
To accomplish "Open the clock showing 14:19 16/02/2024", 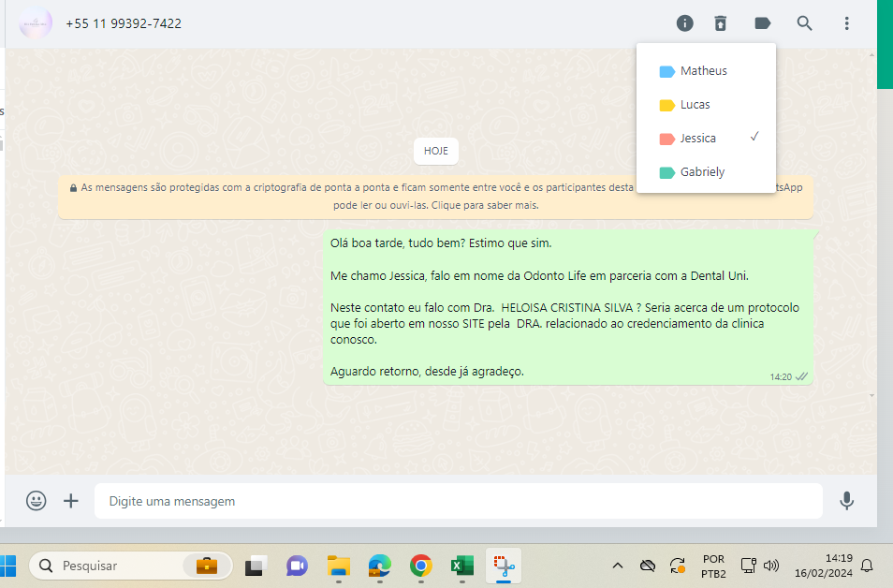I will click(824, 566).
